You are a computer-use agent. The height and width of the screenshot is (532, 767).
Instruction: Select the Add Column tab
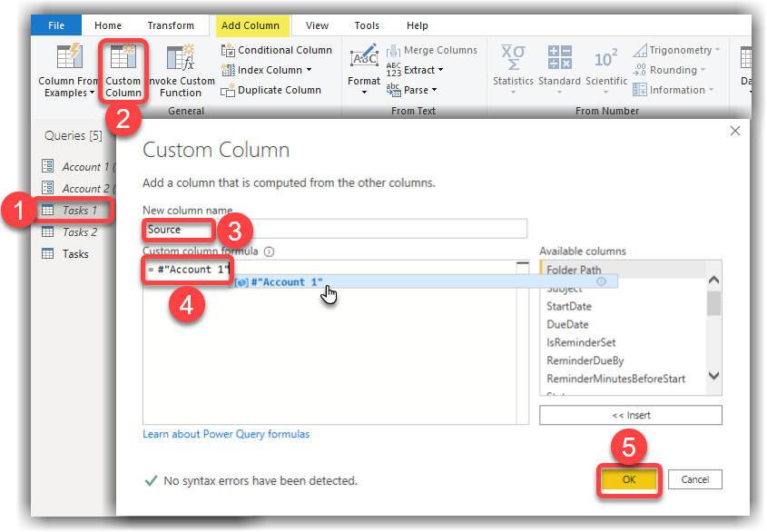(251, 25)
